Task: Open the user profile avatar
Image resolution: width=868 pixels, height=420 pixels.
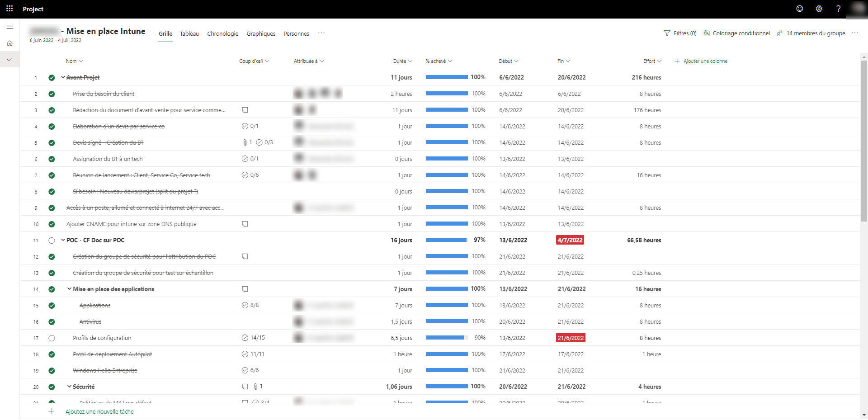Action: point(857,9)
